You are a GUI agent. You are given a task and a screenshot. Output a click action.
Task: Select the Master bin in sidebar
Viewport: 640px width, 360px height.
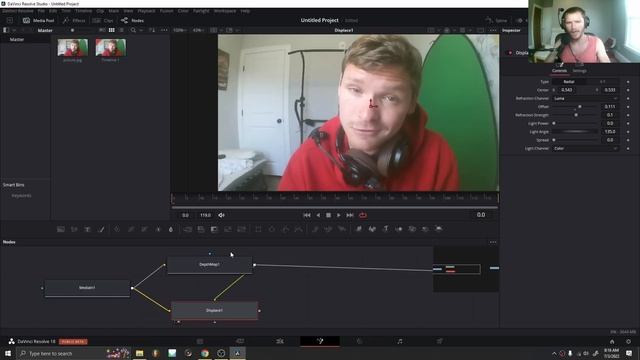point(17,40)
